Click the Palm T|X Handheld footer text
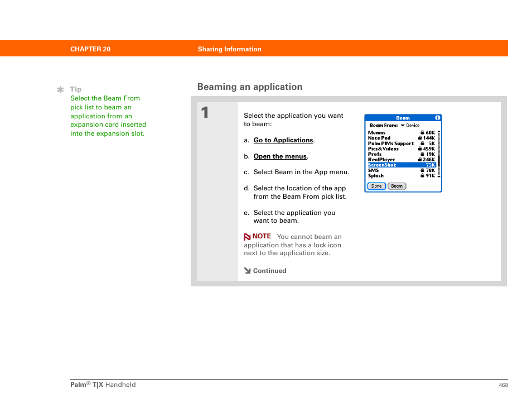This screenshot has height=412, width=532. coord(103,385)
